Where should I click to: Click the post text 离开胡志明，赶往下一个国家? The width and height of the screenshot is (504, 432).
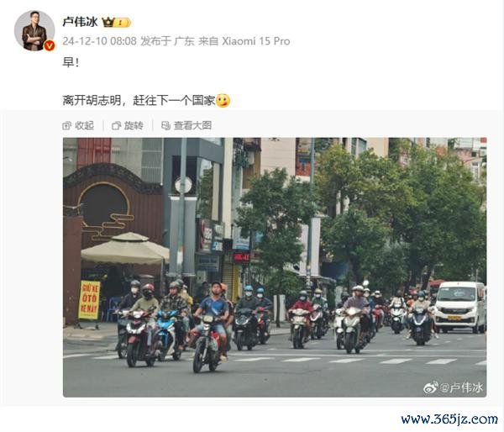139,100
